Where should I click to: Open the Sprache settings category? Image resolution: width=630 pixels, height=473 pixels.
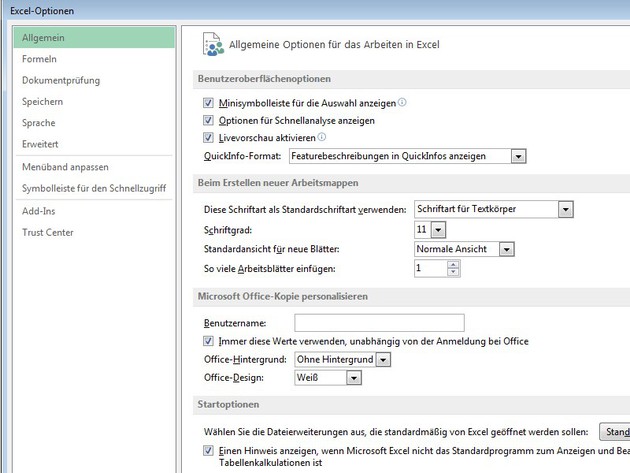coord(94,123)
